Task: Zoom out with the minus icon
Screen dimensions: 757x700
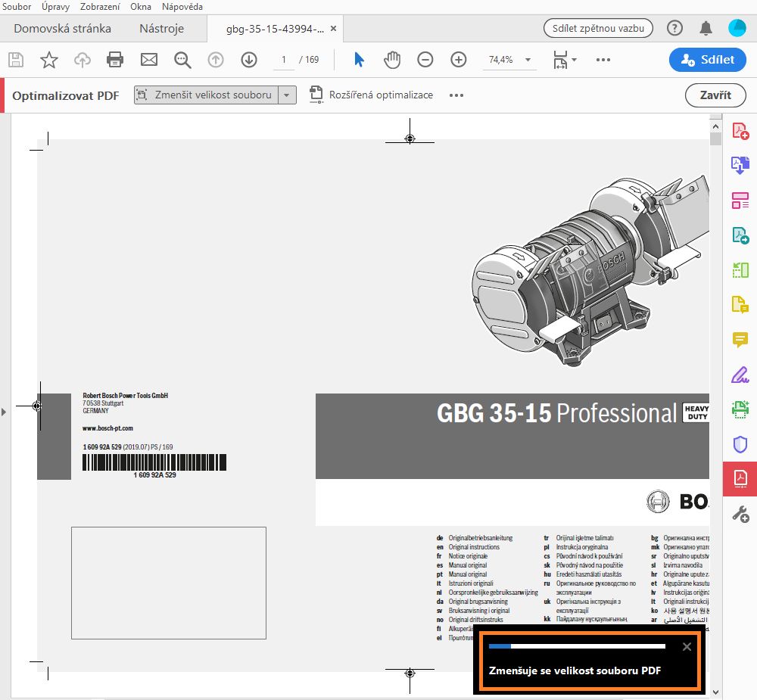Action: 425,60
